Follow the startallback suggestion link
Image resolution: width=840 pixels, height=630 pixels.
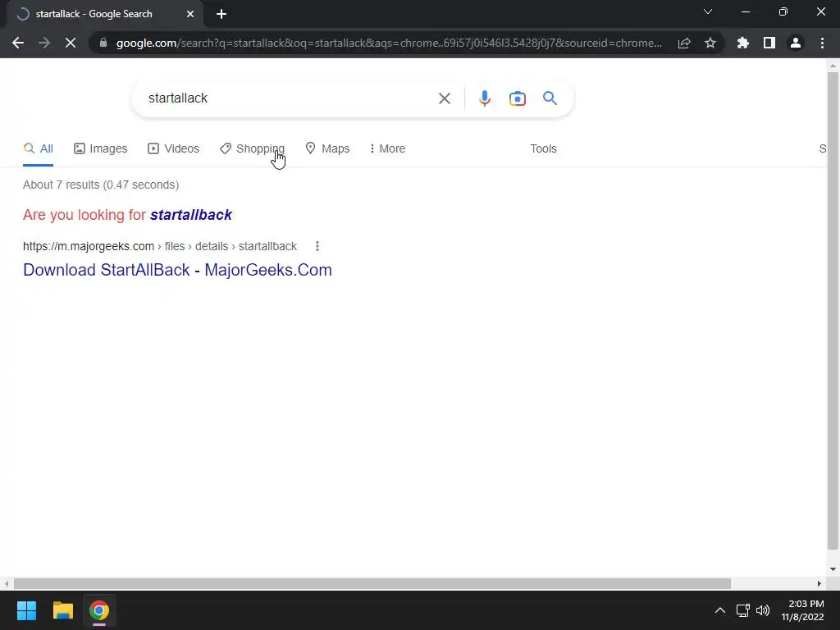point(190,215)
